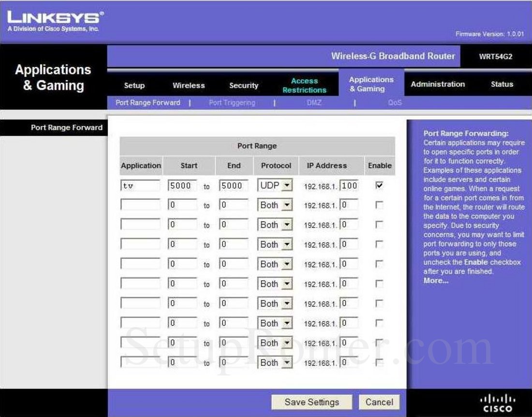Click Save Settings

[x=311, y=402]
